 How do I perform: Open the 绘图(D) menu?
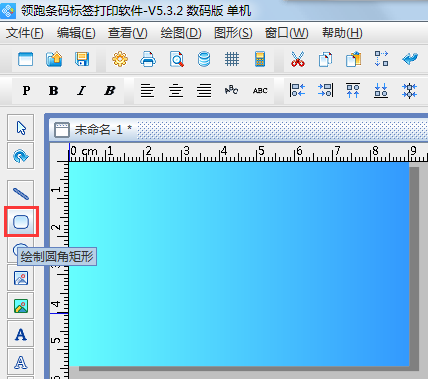point(181,33)
